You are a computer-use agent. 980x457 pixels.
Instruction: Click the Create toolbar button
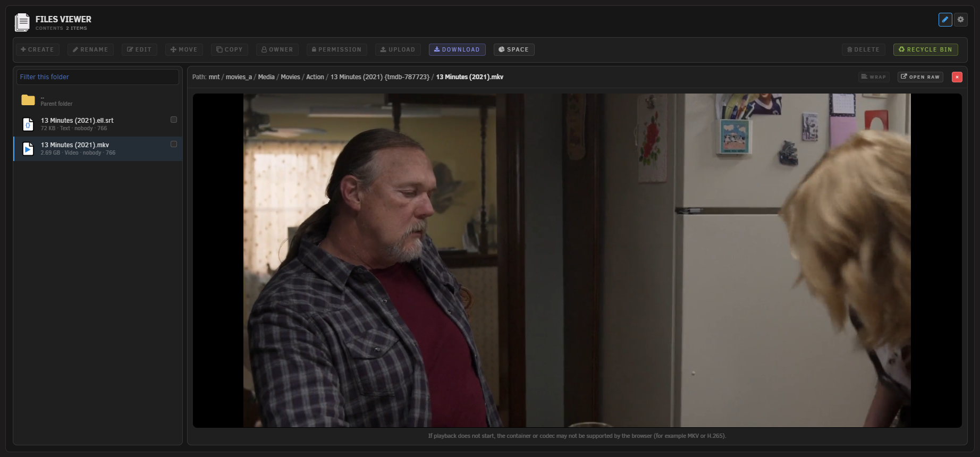[x=37, y=49]
